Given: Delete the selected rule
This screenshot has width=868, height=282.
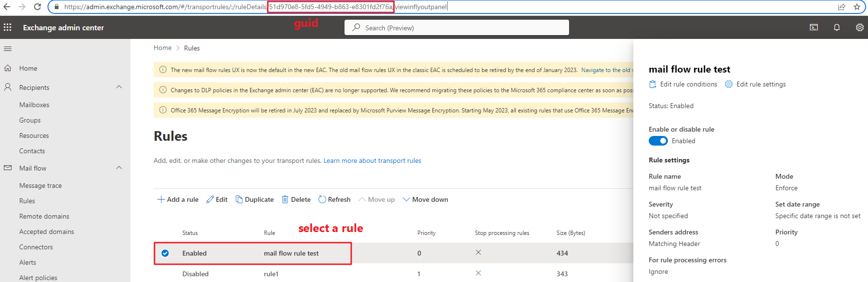Looking at the screenshot, I should pyautogui.click(x=296, y=199).
